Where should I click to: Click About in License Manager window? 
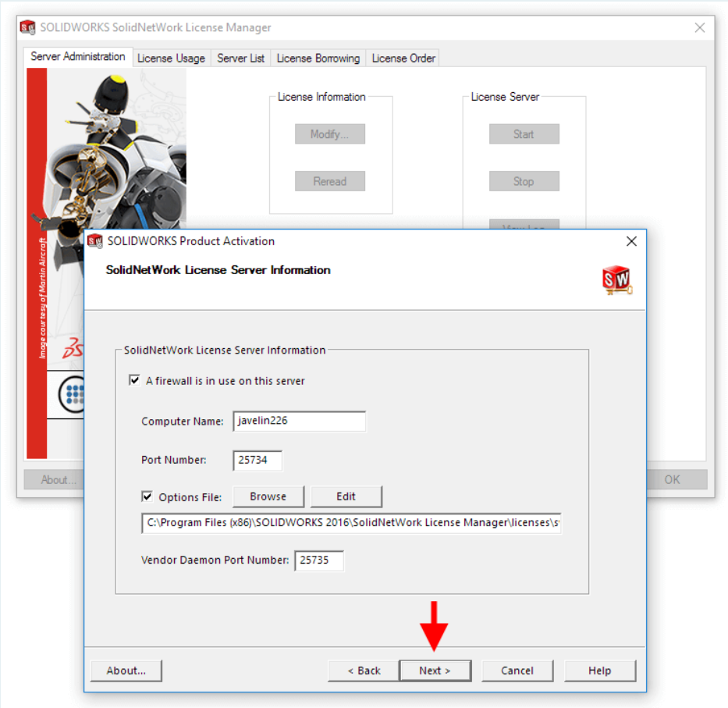[55, 479]
